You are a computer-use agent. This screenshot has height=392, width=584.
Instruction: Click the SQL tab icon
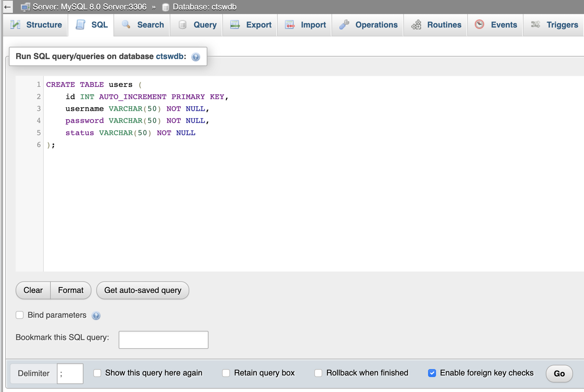81,25
